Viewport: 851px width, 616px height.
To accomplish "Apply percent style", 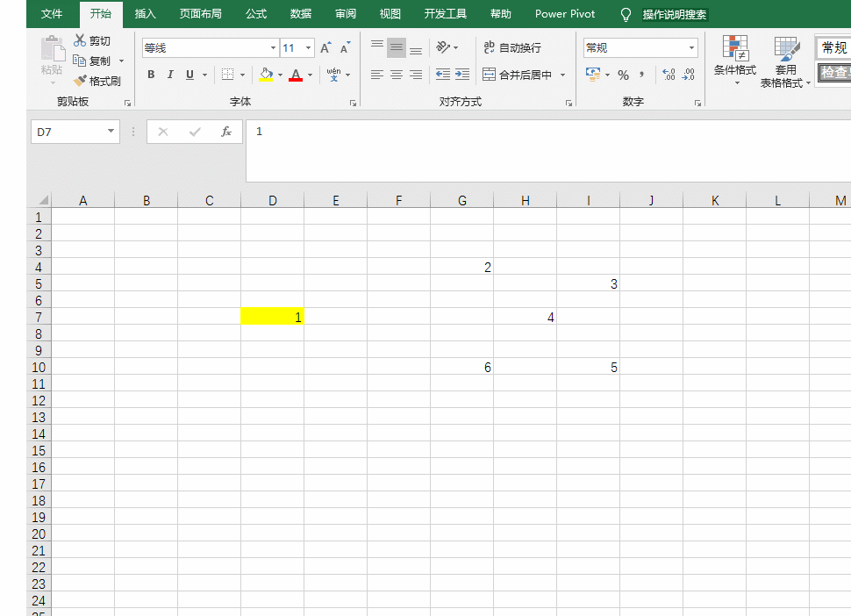I will click(623, 75).
